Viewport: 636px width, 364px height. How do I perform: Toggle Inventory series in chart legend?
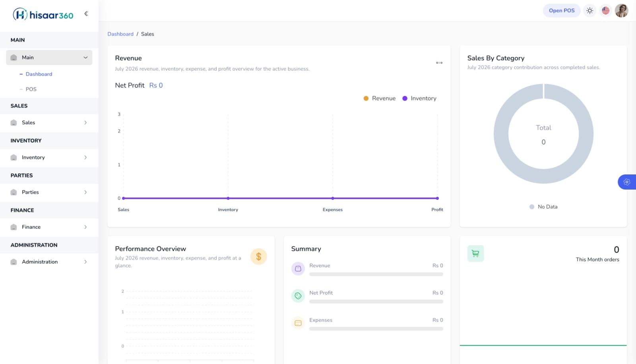pos(419,99)
